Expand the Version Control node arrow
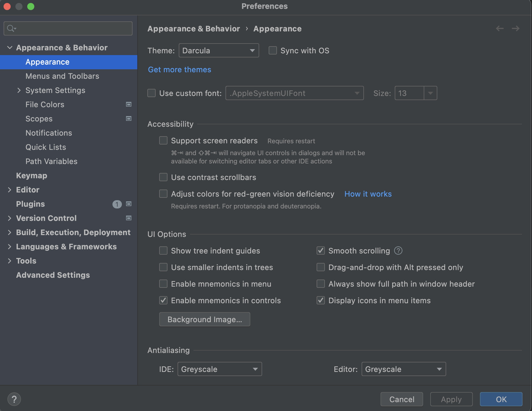The image size is (532, 411). (x=9, y=218)
